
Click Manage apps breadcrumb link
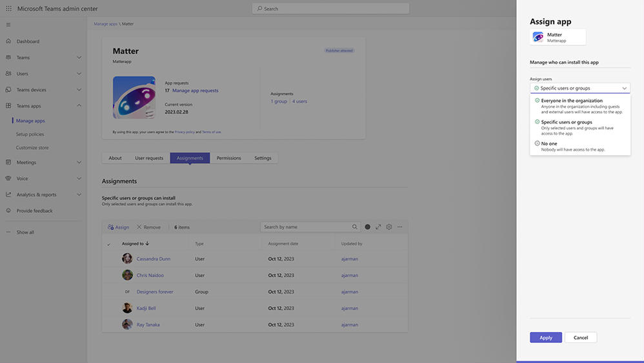click(x=106, y=24)
